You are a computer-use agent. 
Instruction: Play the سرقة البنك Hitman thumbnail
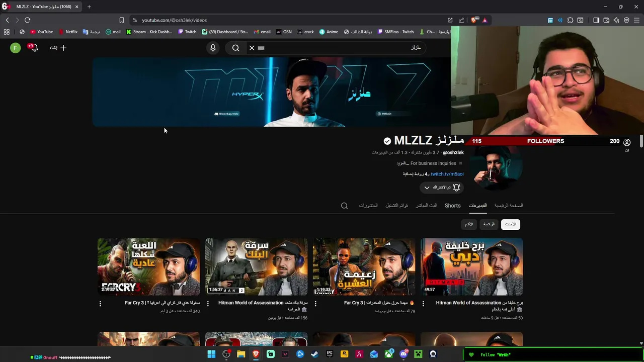pyautogui.click(x=256, y=266)
